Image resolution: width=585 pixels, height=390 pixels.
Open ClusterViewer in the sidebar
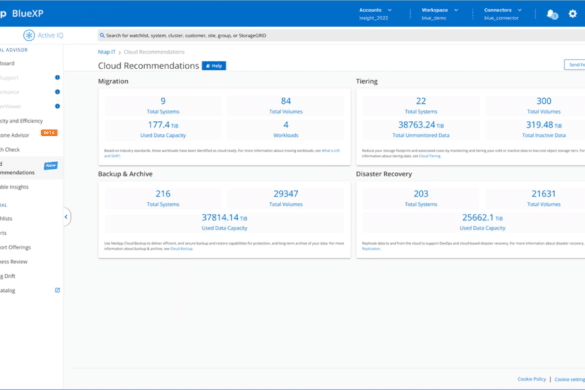point(11,106)
